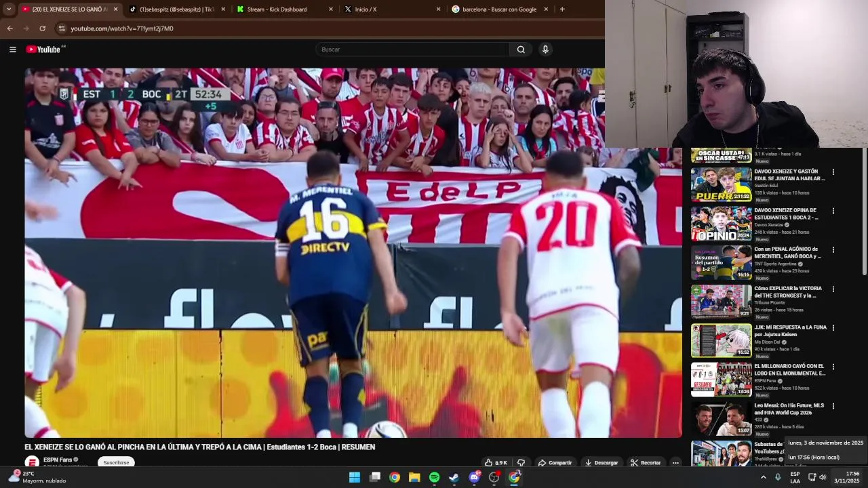This screenshot has width=868, height=488.
Task: Open Discord from the taskbar
Action: 475,477
